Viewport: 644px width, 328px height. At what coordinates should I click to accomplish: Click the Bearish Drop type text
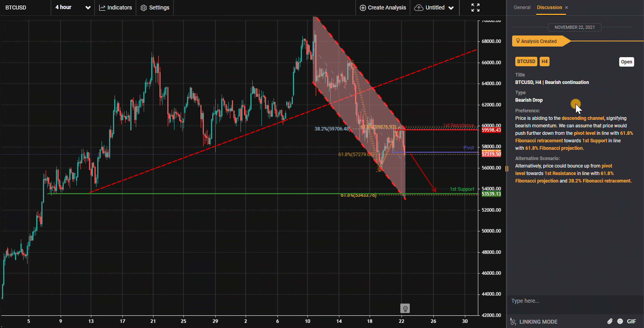point(529,100)
